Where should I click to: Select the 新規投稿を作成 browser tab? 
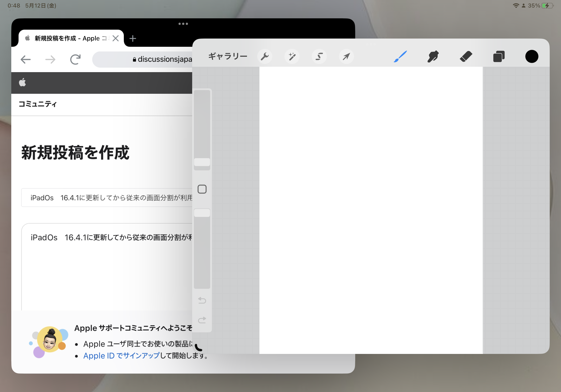tap(67, 38)
